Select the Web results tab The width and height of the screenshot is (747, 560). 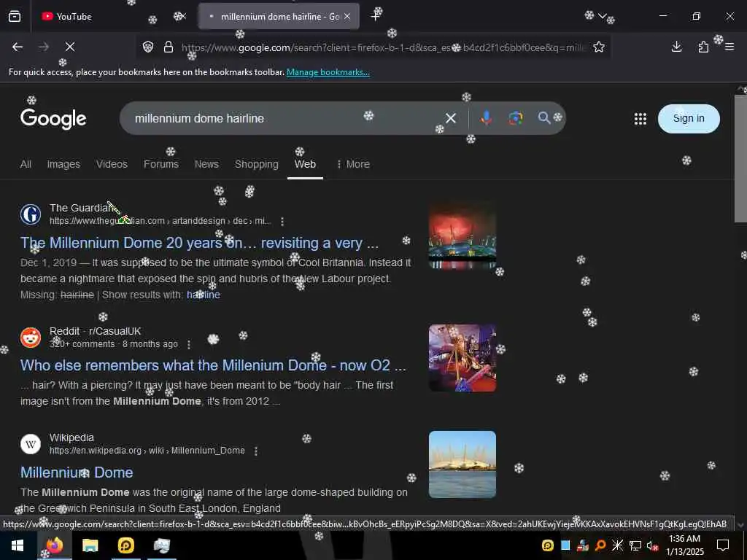(x=305, y=164)
